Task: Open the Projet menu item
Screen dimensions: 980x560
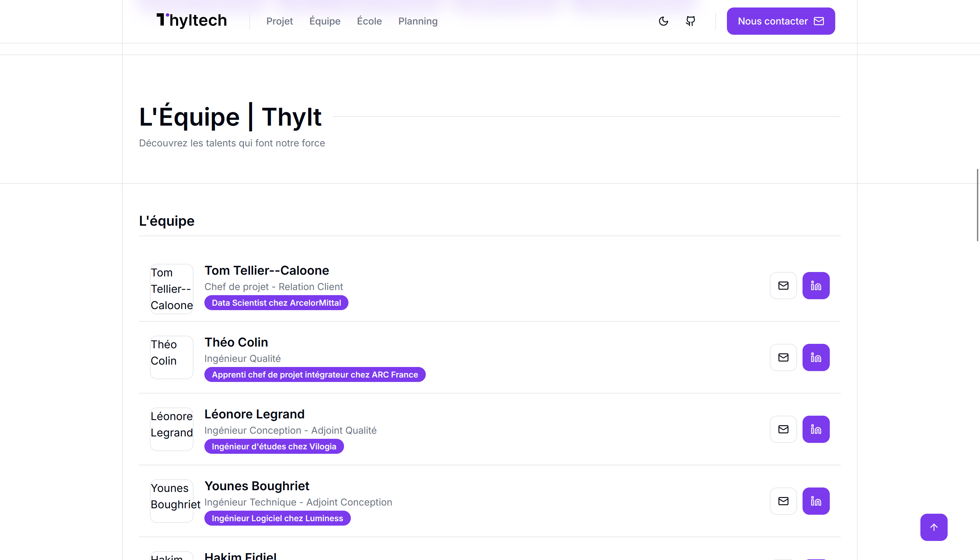Action: [x=279, y=21]
